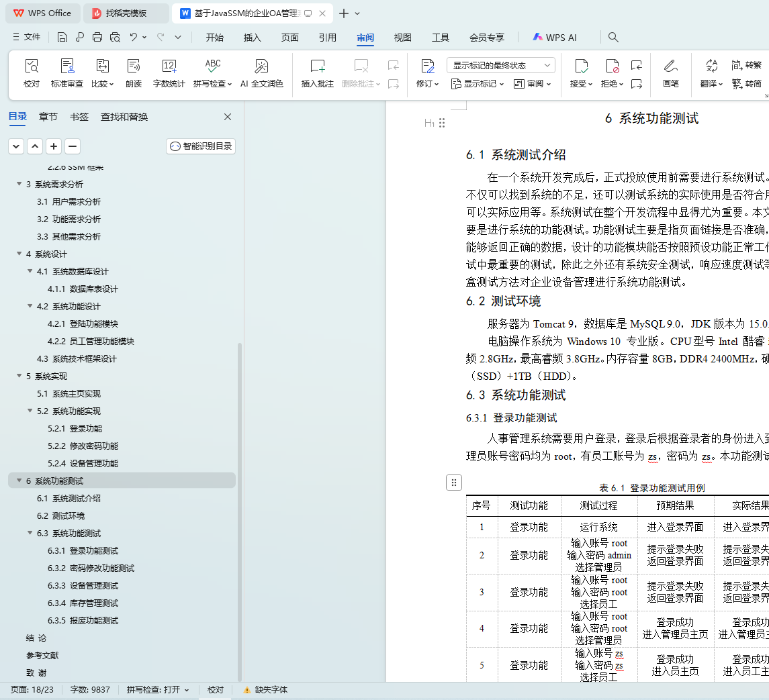The width and height of the screenshot is (769, 700).
Task: Expand all outline levels with down chevron
Action: pos(16,146)
